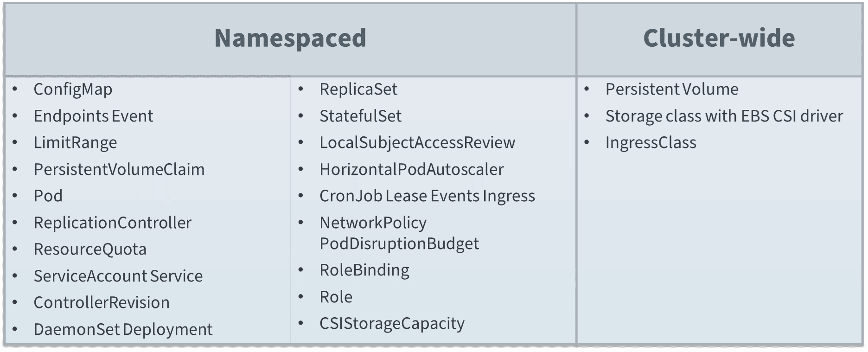Select the StatefulSet entry
Image resolution: width=868 pixels, height=352 pixels.
tap(360, 116)
